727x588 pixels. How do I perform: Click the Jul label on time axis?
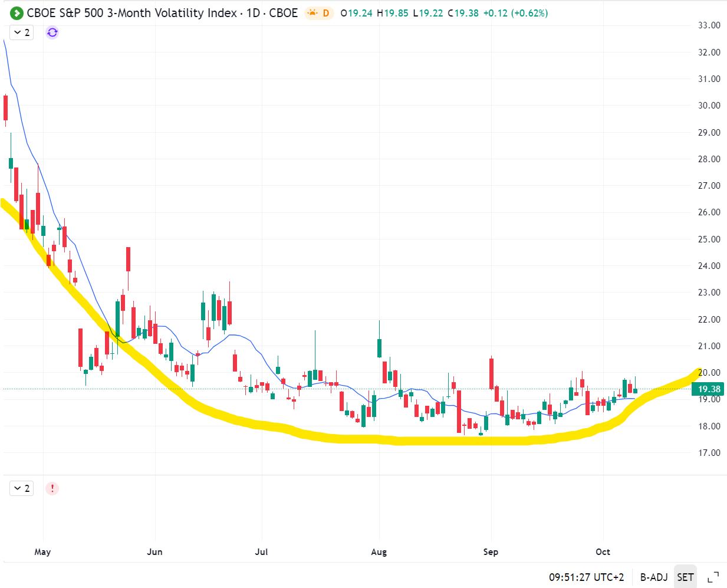click(x=261, y=552)
